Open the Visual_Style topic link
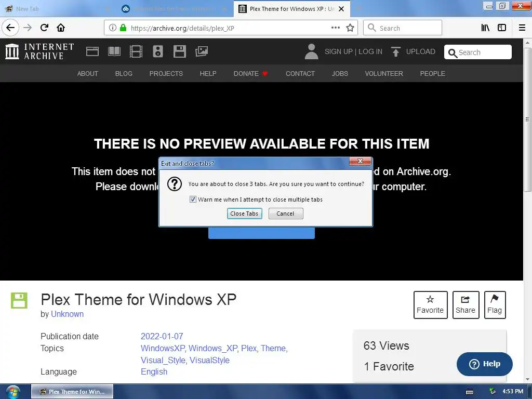Image resolution: width=532 pixels, height=399 pixels. (x=163, y=360)
